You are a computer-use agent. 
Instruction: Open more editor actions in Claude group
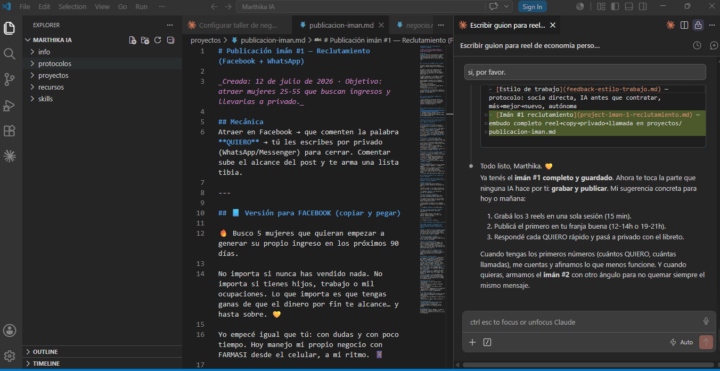tap(712, 25)
